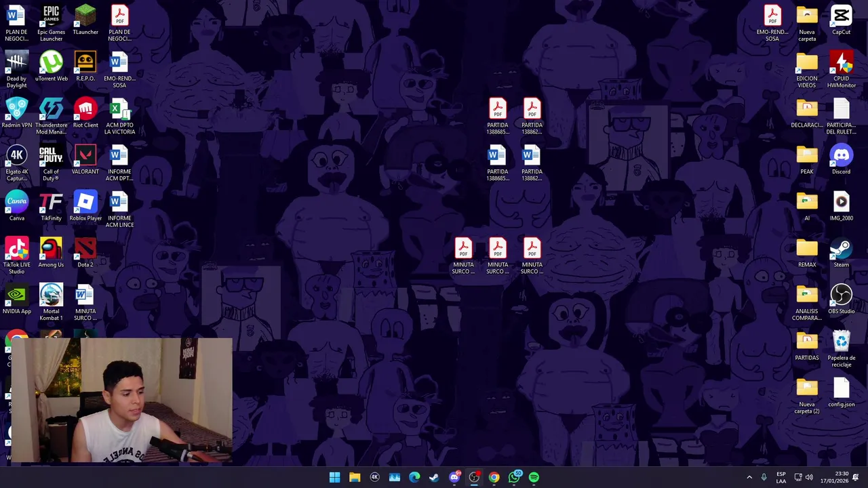868x488 pixels.
Task: Open Nueva carpeta (2) folder
Action: point(807,396)
